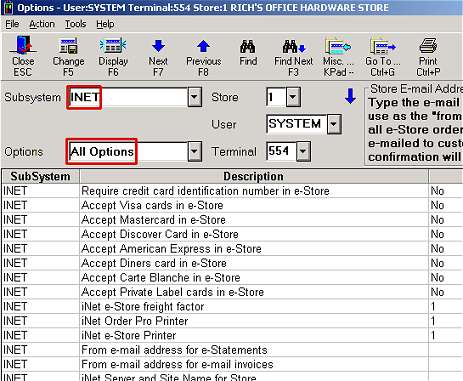Expand the Terminal 554 dropdown
The image size is (463, 381).
[303, 151]
